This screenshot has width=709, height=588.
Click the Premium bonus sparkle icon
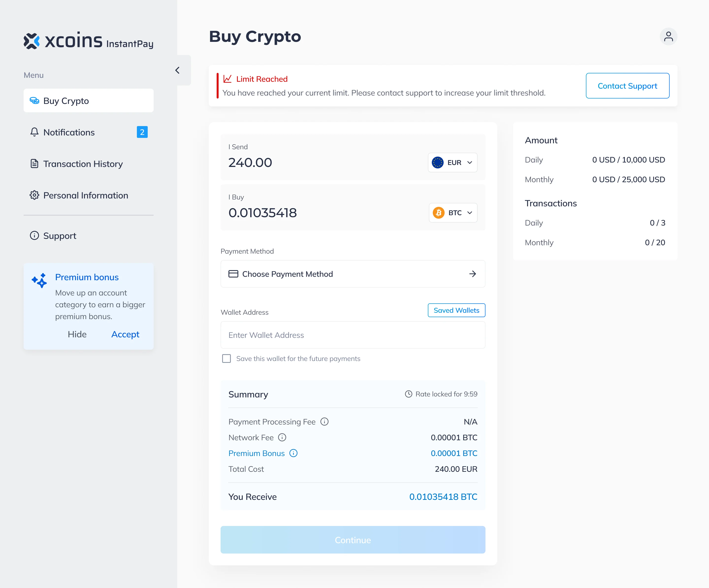(39, 281)
